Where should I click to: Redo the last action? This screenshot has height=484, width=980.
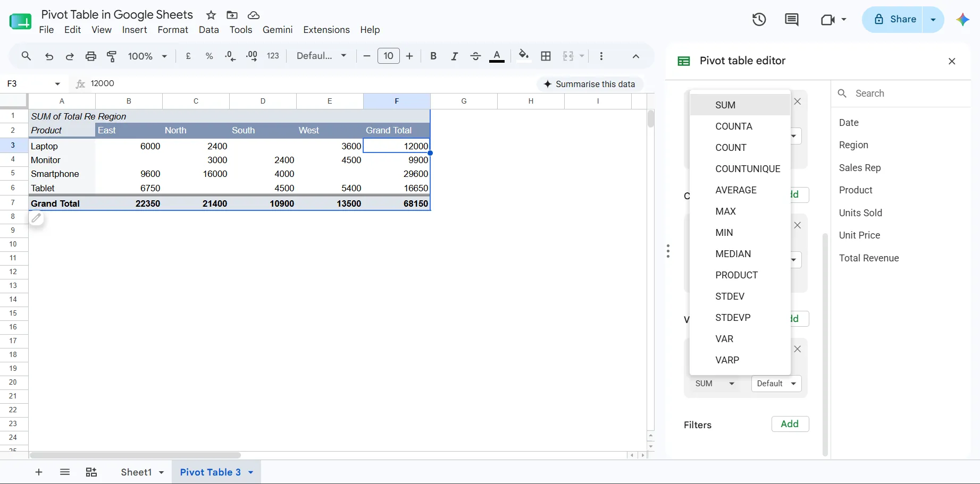click(x=70, y=56)
